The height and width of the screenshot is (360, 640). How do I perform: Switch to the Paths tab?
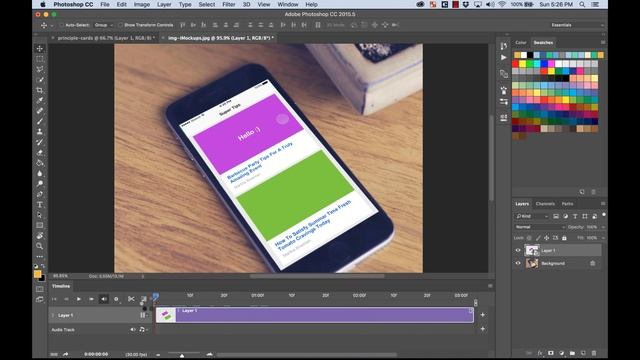(x=567, y=204)
